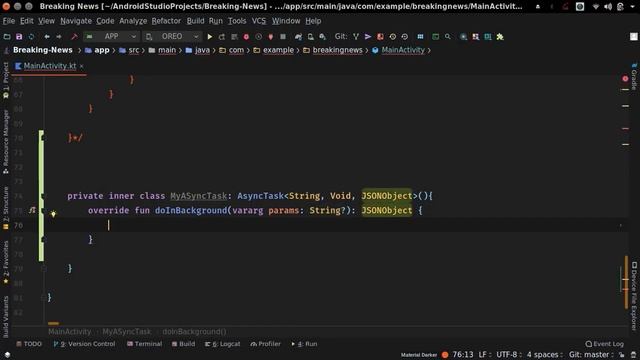The image size is (640, 360).
Task: Click the SDK Manager icon
Action: [322, 37]
